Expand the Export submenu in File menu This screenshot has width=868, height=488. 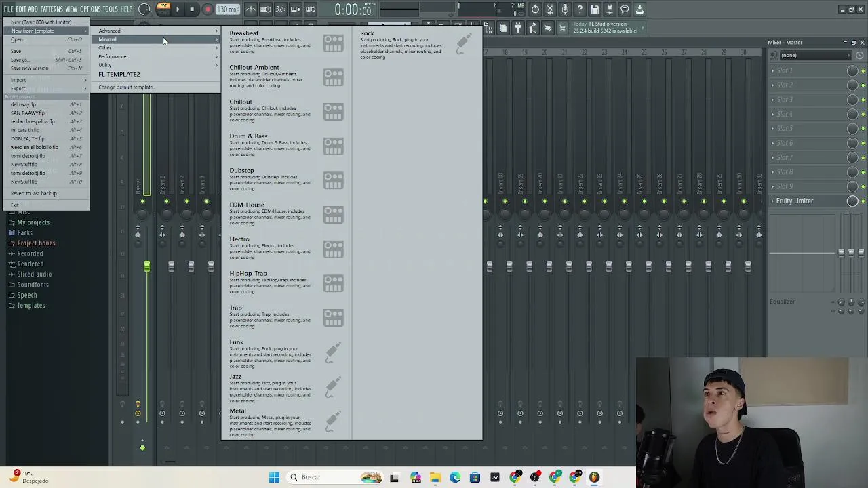[46, 89]
